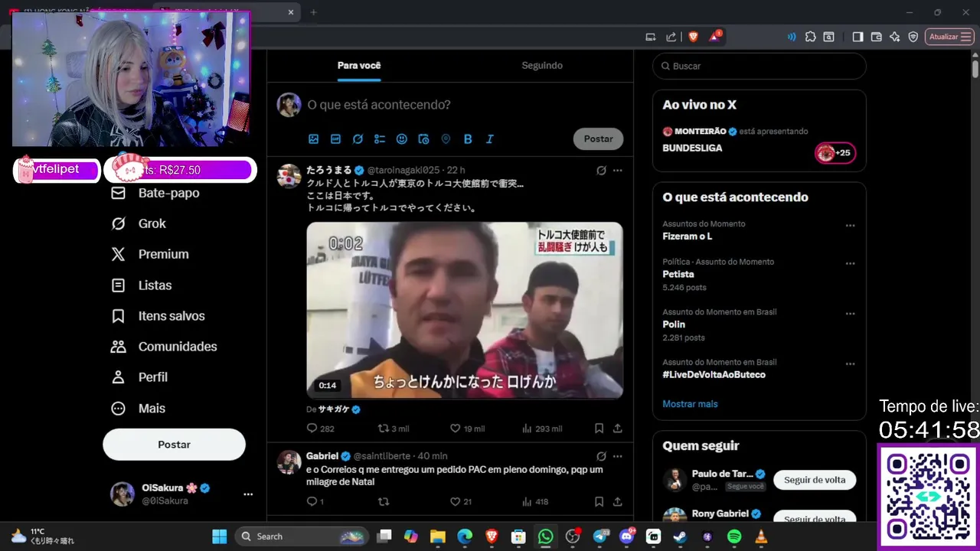This screenshot has width=980, height=551.
Task: Add a GIF to the post
Action: [335, 139]
